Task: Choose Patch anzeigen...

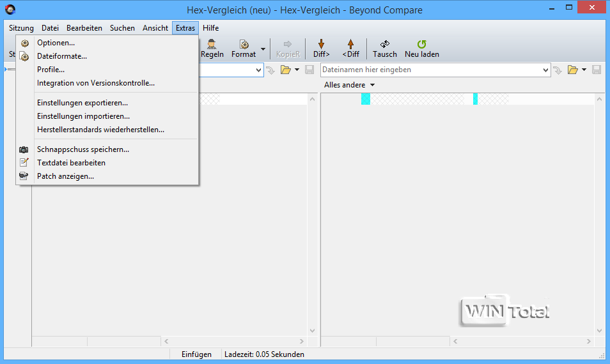Action: click(107, 176)
